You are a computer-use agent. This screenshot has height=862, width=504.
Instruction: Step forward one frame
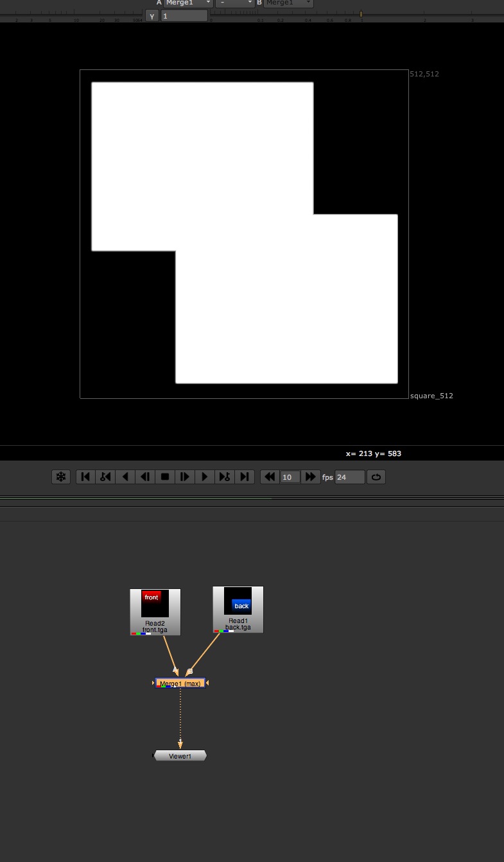[185, 477]
